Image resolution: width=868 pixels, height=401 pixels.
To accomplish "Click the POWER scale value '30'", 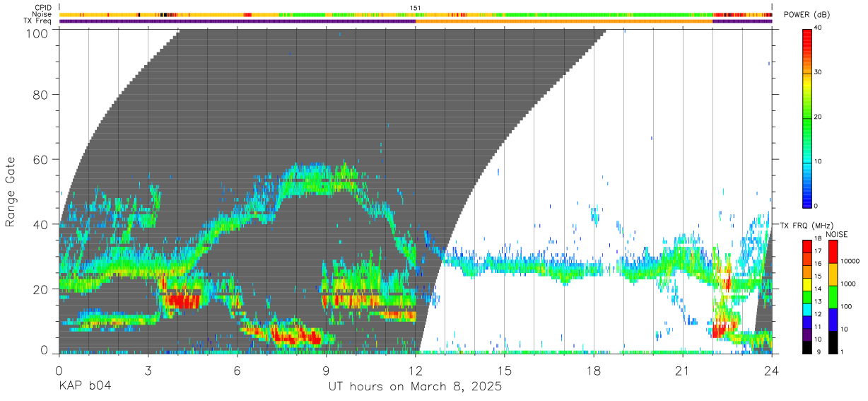I will (x=819, y=73).
